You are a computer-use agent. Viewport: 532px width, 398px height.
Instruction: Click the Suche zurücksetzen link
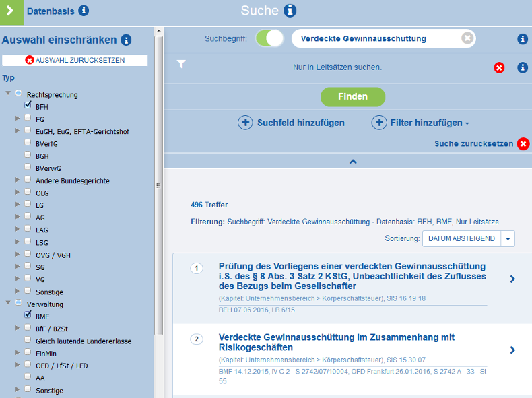coord(473,144)
